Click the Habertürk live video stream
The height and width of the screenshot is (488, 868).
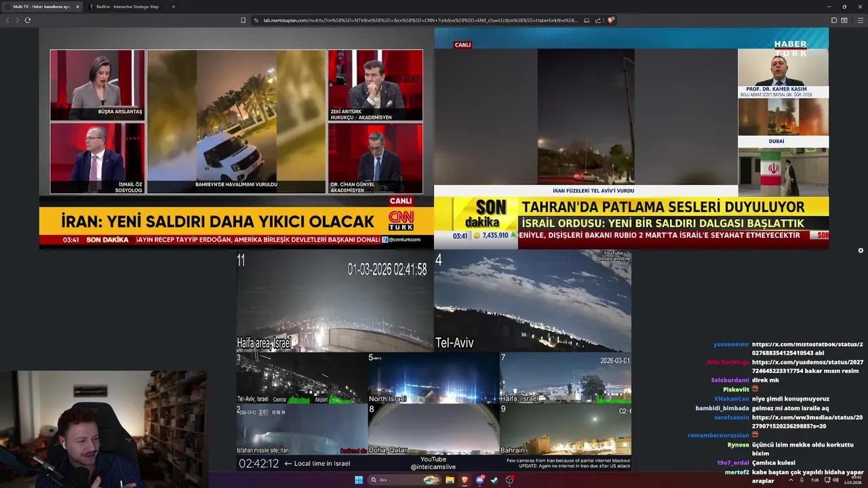pyautogui.click(x=631, y=139)
